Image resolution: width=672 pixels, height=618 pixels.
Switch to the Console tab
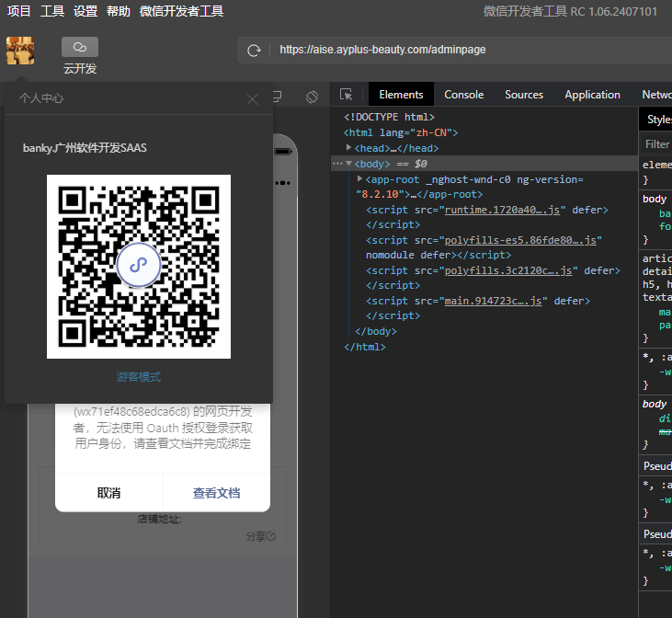[x=463, y=95]
